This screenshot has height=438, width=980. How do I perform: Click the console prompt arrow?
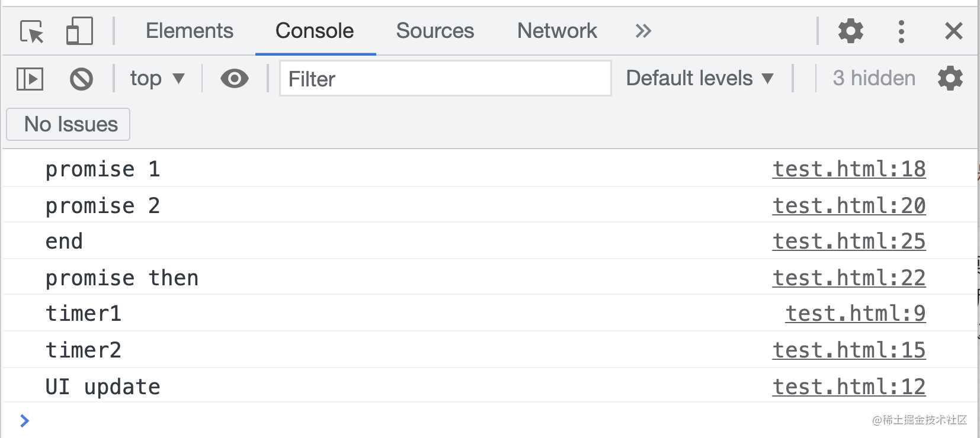point(24,421)
